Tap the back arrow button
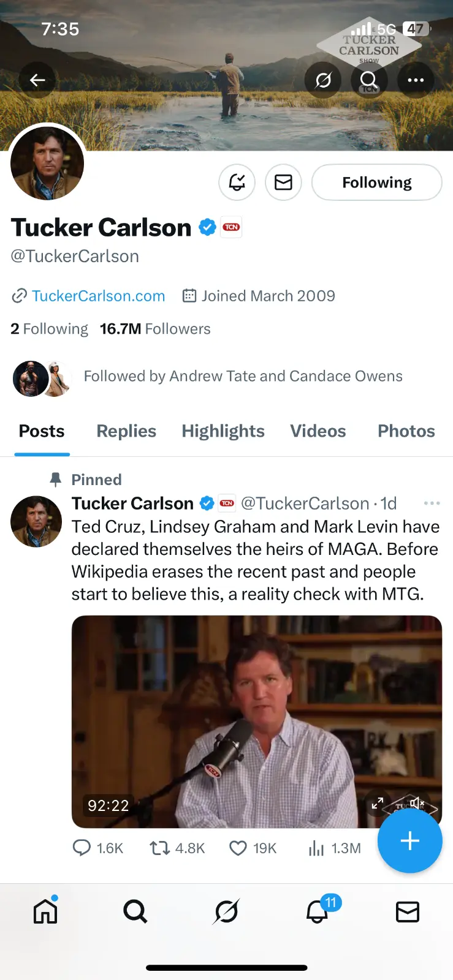 pos(37,80)
